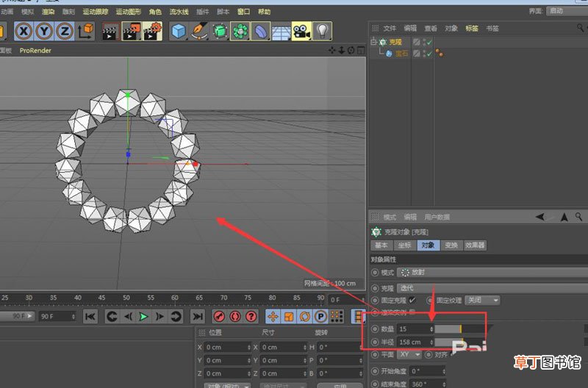
Task: Click 数量 animation radio circle
Action: (375, 328)
